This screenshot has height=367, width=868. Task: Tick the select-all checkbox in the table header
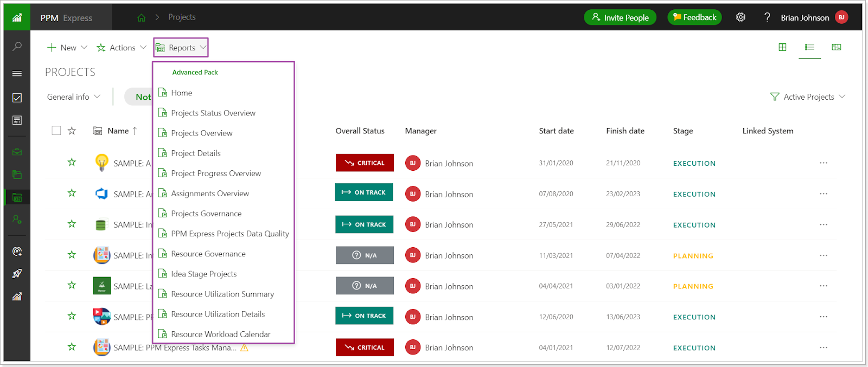click(x=56, y=131)
